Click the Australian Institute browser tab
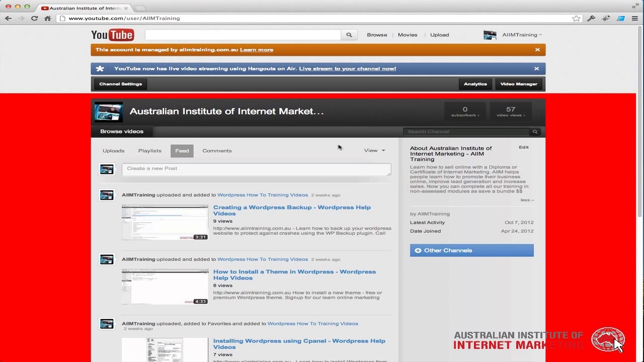The height and width of the screenshot is (362, 644). (84, 8)
